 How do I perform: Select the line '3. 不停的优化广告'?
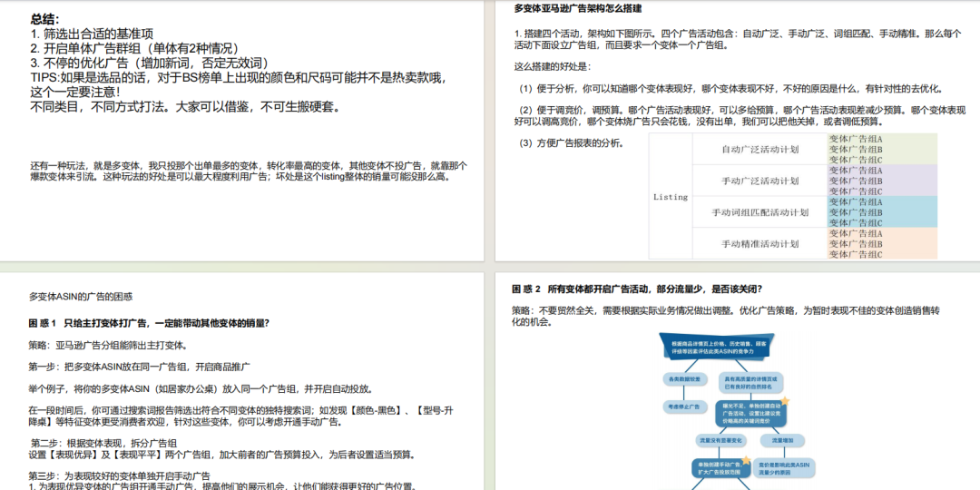click(x=150, y=63)
